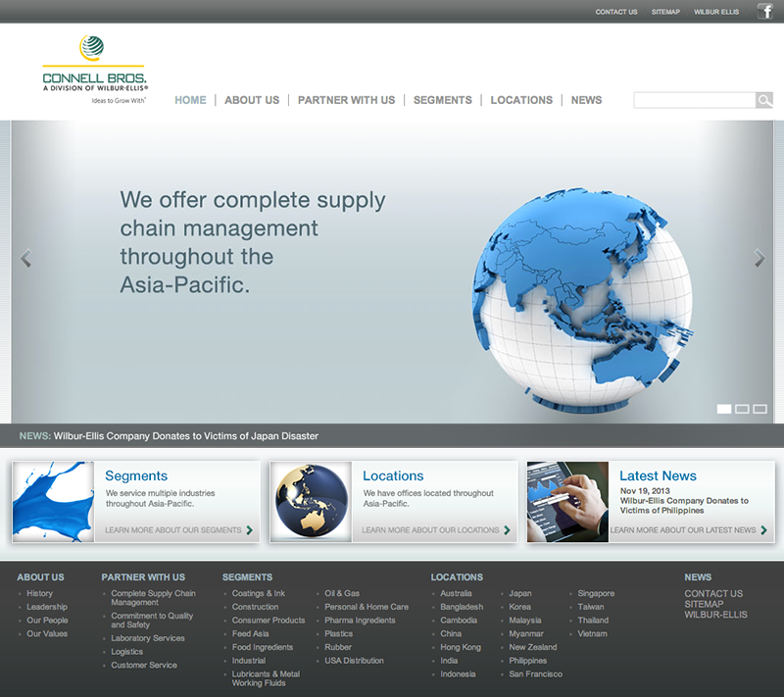Open Partner With Us nav menu
The image size is (784, 697).
coord(347,100)
